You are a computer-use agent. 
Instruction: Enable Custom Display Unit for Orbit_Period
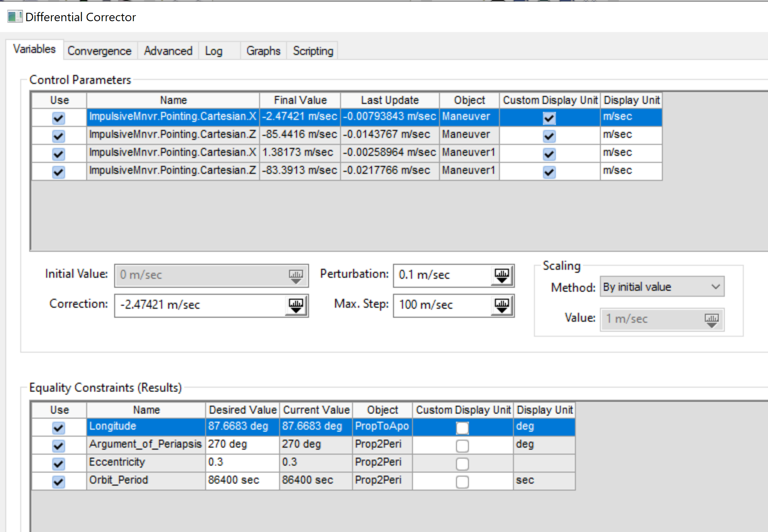[x=462, y=482]
